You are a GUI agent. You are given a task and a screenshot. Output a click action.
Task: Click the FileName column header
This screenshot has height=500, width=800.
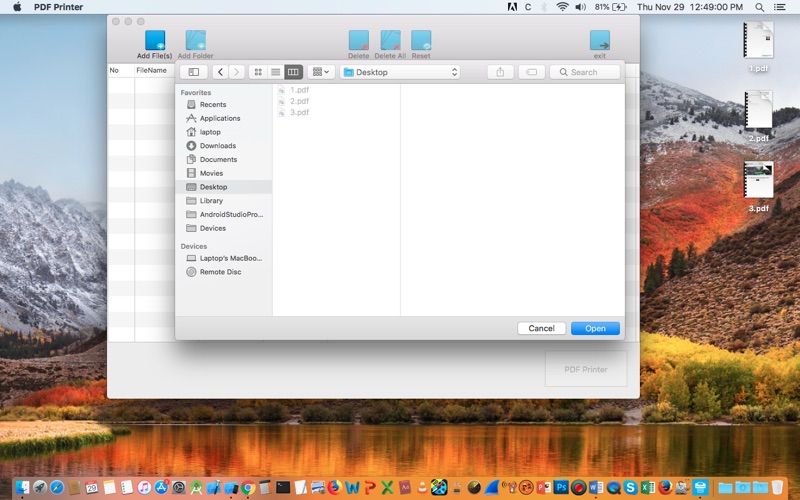click(x=152, y=70)
